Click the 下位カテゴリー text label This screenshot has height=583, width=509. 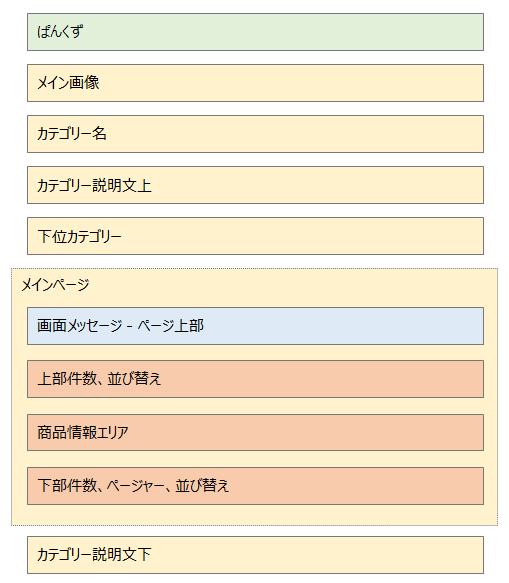coord(79,236)
